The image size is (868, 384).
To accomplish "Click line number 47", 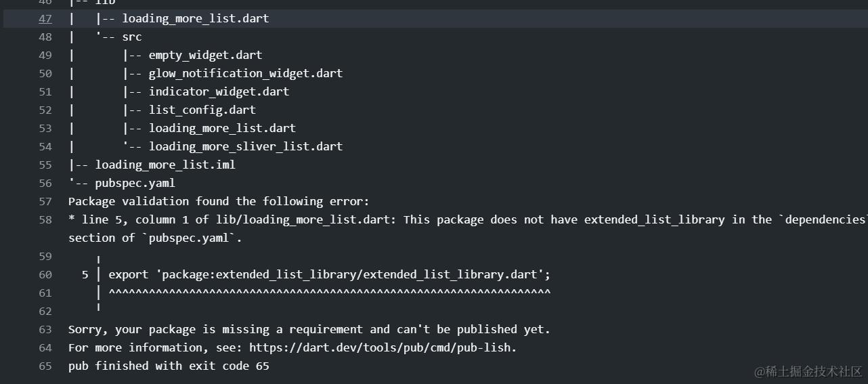I will (x=45, y=18).
